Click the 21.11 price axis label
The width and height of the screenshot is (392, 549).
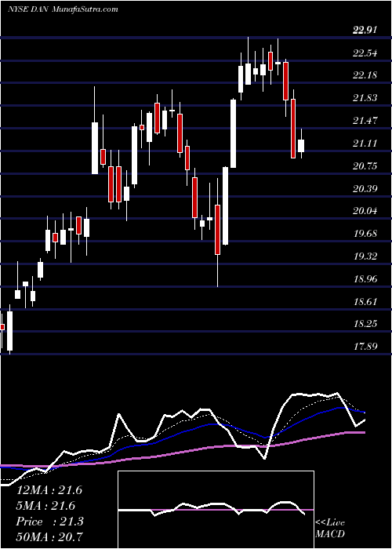tap(365, 144)
